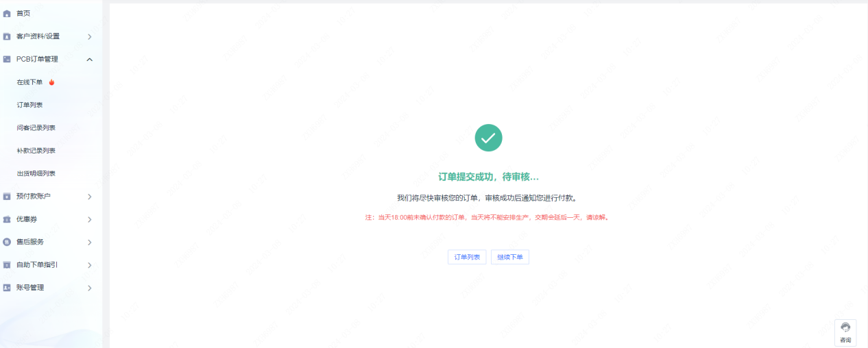Open 出货明细列表 in the sidebar
Screen dimensions: 868x348
click(36, 173)
